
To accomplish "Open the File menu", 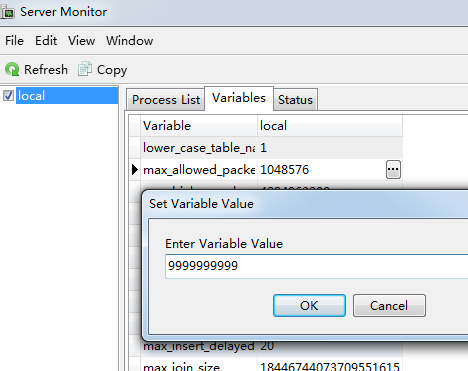I will coord(14,41).
